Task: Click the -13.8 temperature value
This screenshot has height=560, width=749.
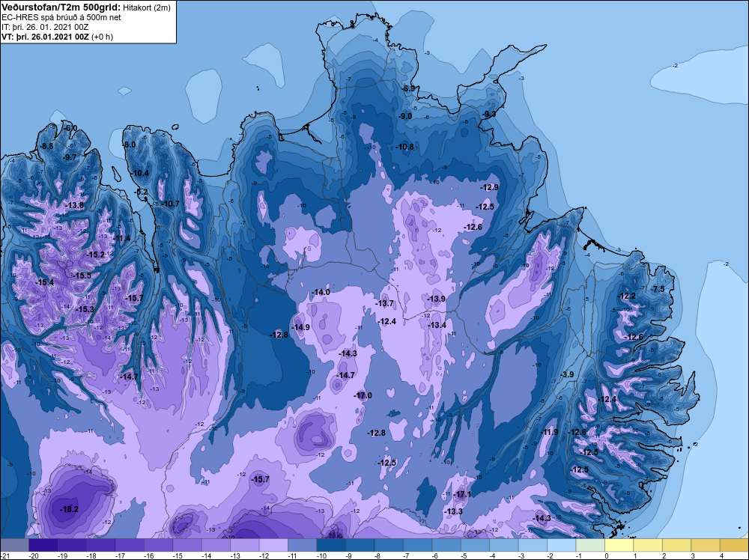Action: click(x=74, y=205)
